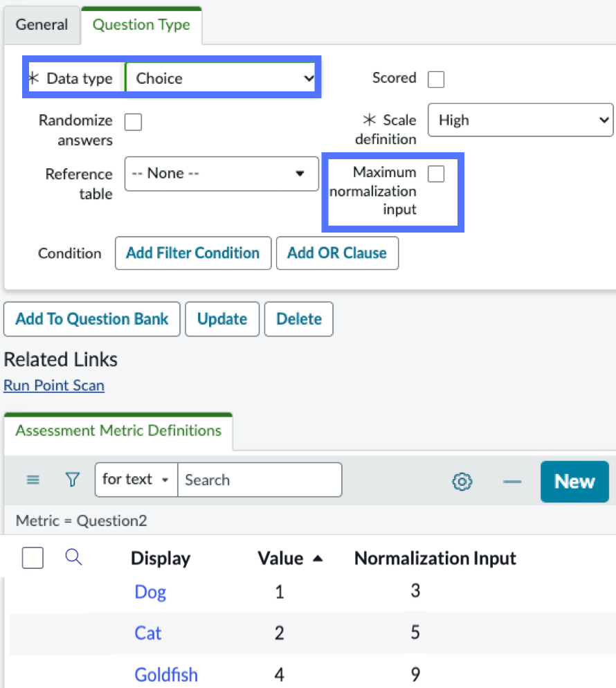Select the Question Type tab
The width and height of the screenshot is (616, 688).
pos(141,25)
